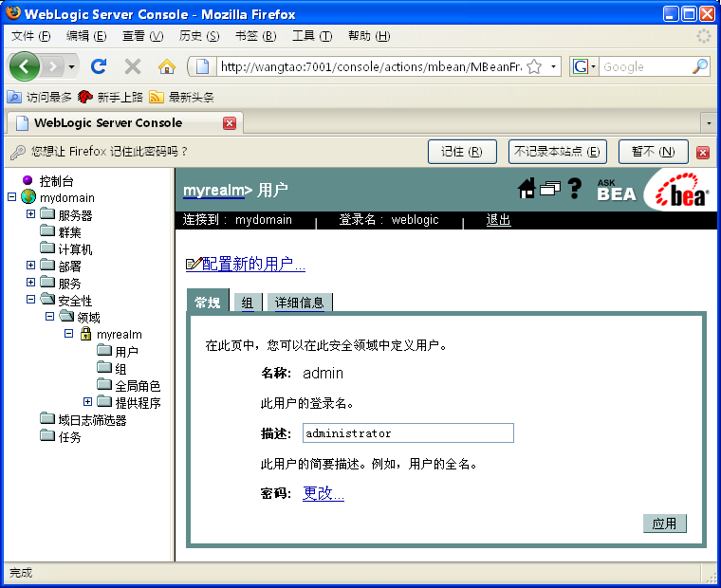Click the search magnifier icon
The height and width of the screenshot is (588, 721).
[x=700, y=67]
